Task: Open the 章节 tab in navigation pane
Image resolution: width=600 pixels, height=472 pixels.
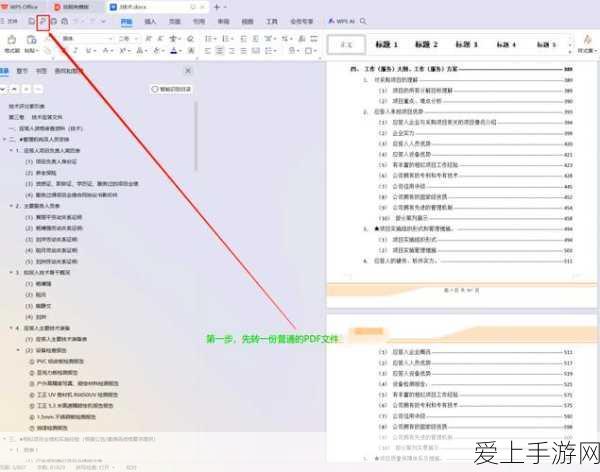Action: pyautogui.click(x=22, y=71)
